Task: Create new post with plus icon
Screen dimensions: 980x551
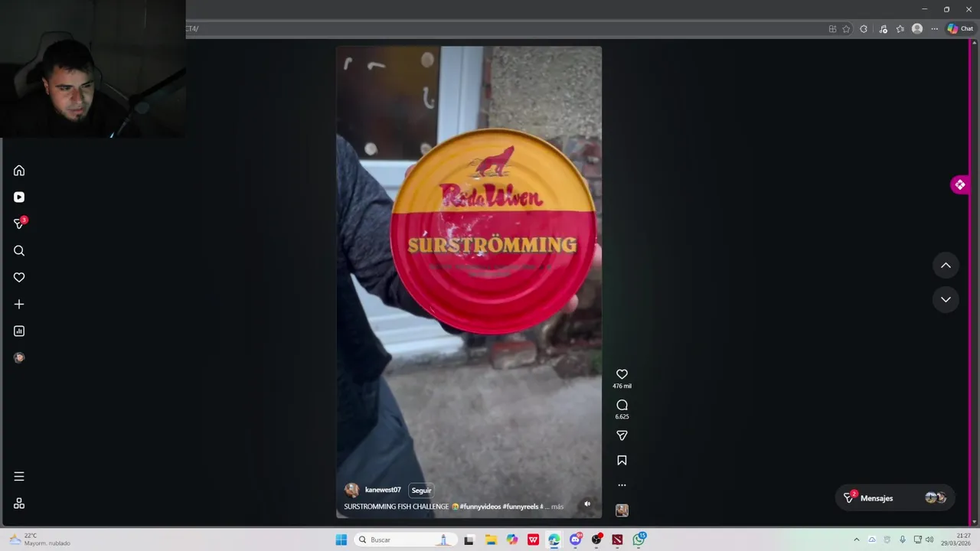Action: pyautogui.click(x=19, y=305)
